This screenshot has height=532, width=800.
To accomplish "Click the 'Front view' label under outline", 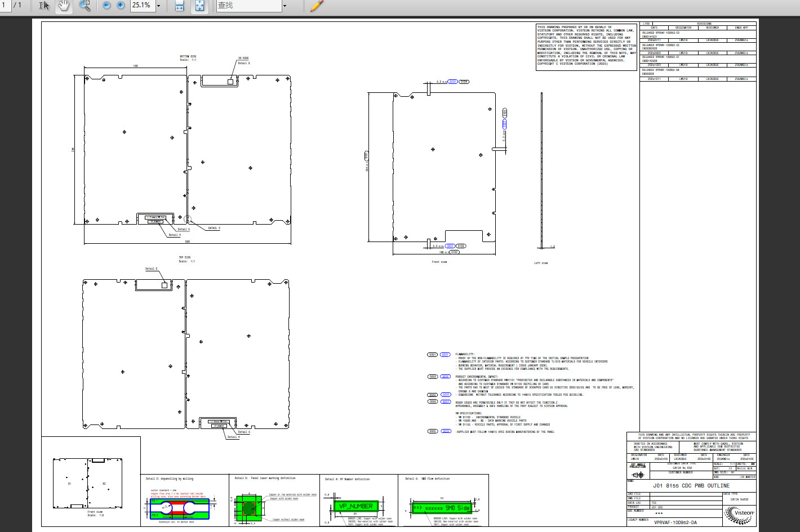I will 439,262.
